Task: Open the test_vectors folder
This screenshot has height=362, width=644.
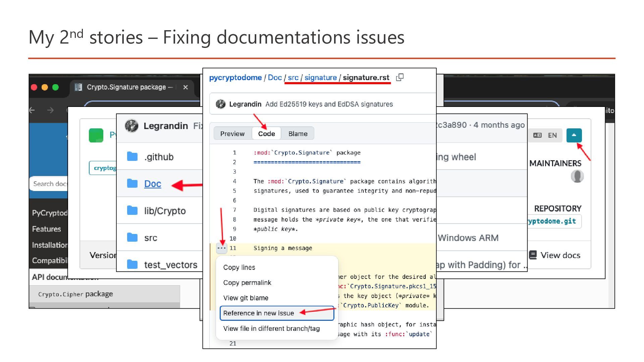Action: click(x=170, y=265)
